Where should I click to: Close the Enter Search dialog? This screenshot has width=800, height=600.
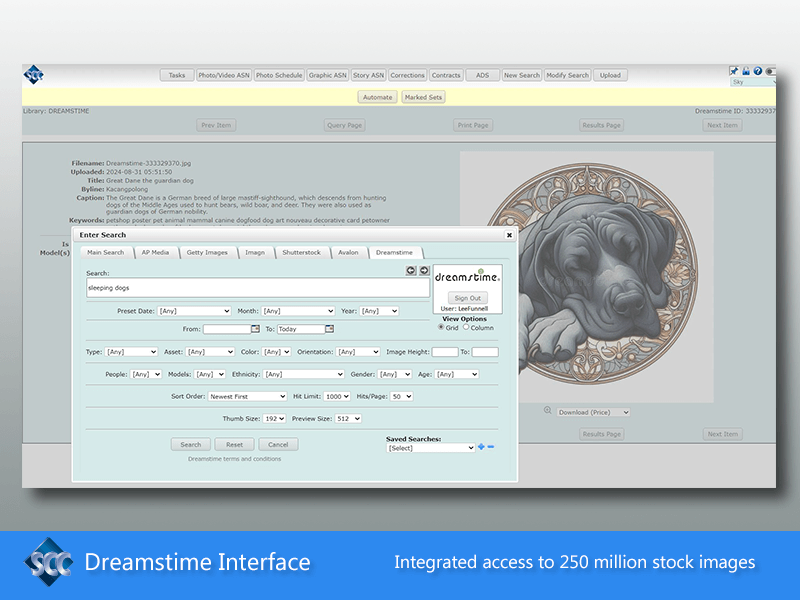[x=509, y=235]
